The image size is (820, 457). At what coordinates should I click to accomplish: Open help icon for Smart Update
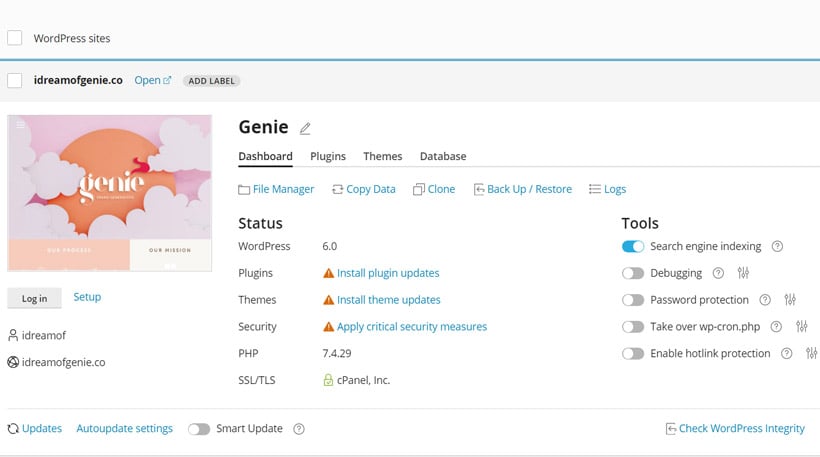[x=299, y=429]
